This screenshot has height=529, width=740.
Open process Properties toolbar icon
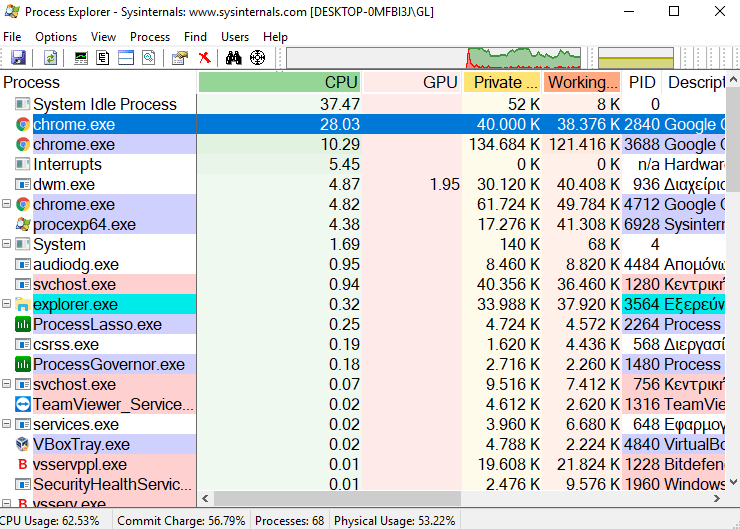pyautogui.click(x=180, y=58)
